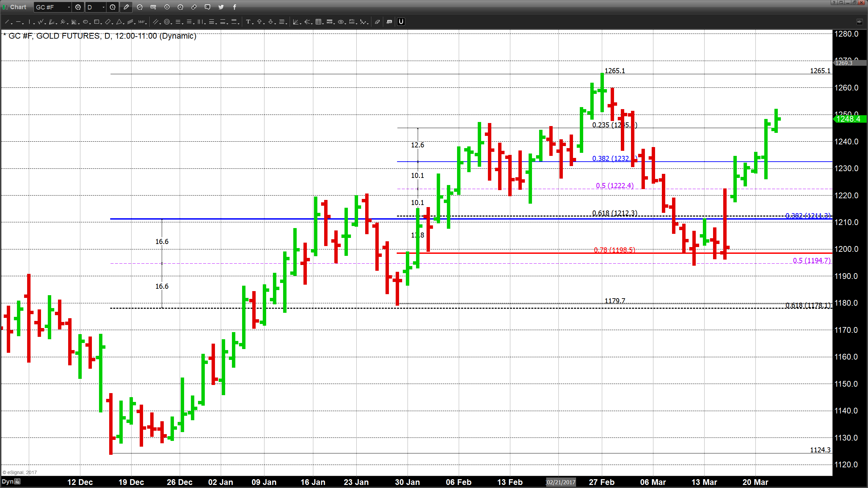
Task: Click the '1179.7' price label
Action: click(615, 301)
